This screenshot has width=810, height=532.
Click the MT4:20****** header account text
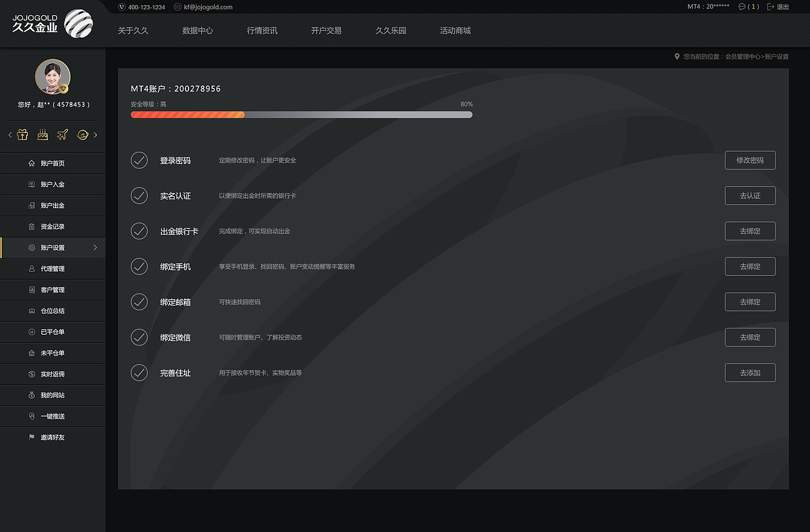(709, 7)
